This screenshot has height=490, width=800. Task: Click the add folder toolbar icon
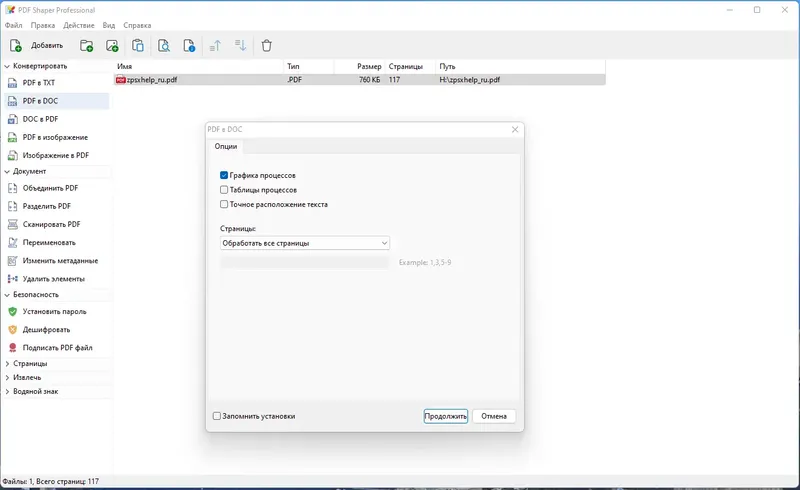87,45
